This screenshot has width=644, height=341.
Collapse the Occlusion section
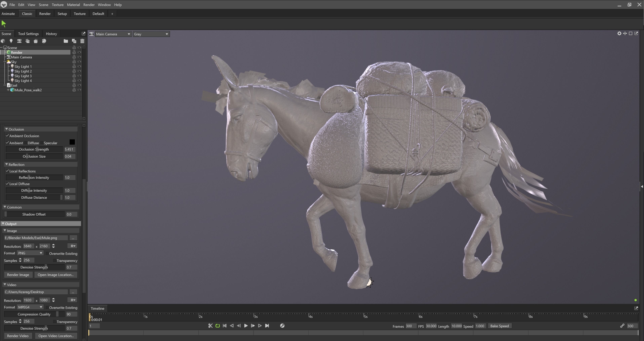7,129
